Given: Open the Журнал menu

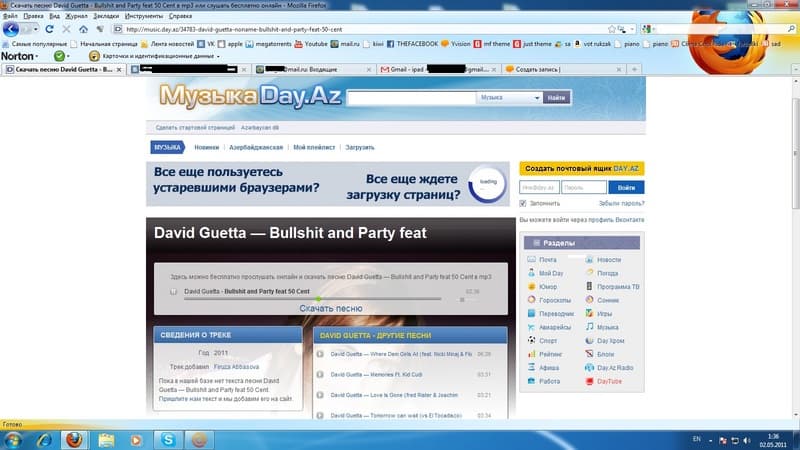Looking at the screenshot, I should (76, 16).
